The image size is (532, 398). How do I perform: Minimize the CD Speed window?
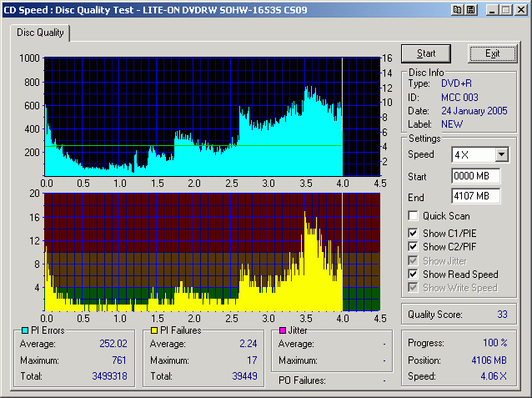pyautogui.click(x=492, y=10)
